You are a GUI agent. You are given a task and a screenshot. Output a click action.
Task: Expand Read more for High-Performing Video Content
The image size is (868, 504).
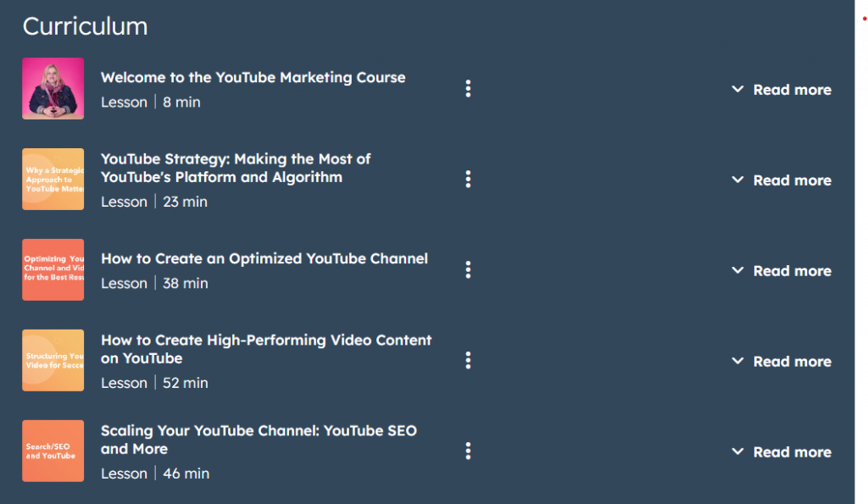click(792, 361)
